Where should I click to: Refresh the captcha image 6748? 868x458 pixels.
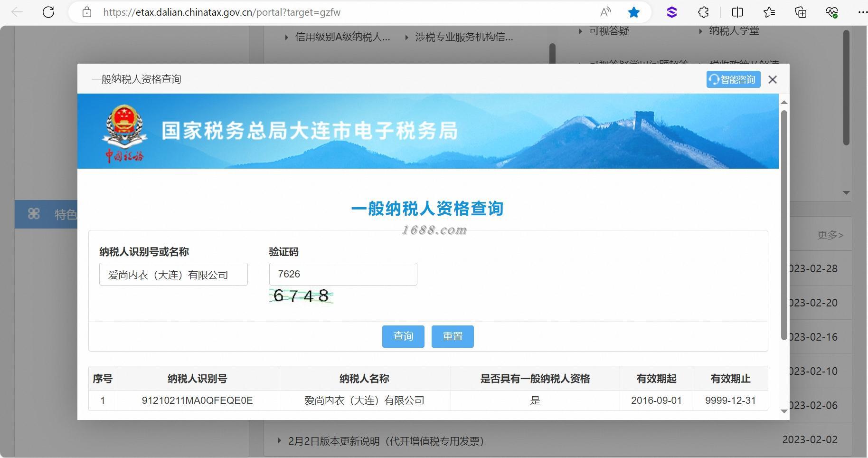[x=301, y=296]
